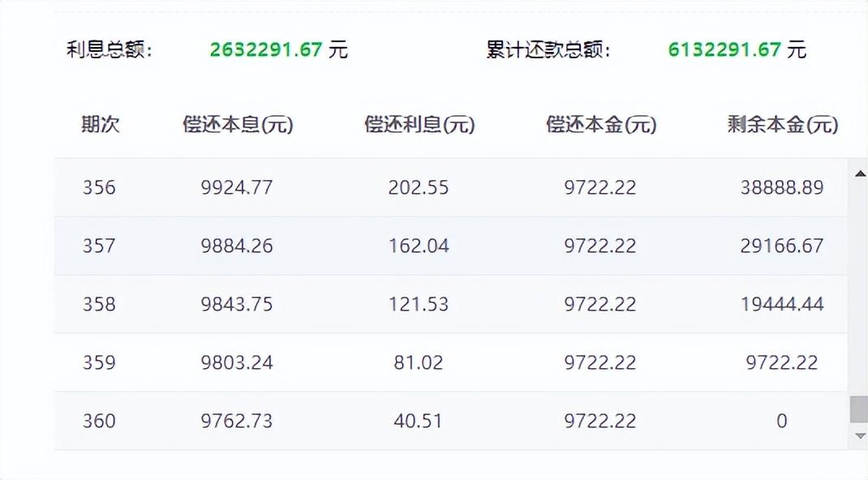This screenshot has width=868, height=480.
Task: Click the 偿还本金(元) column header
Action: tap(601, 125)
